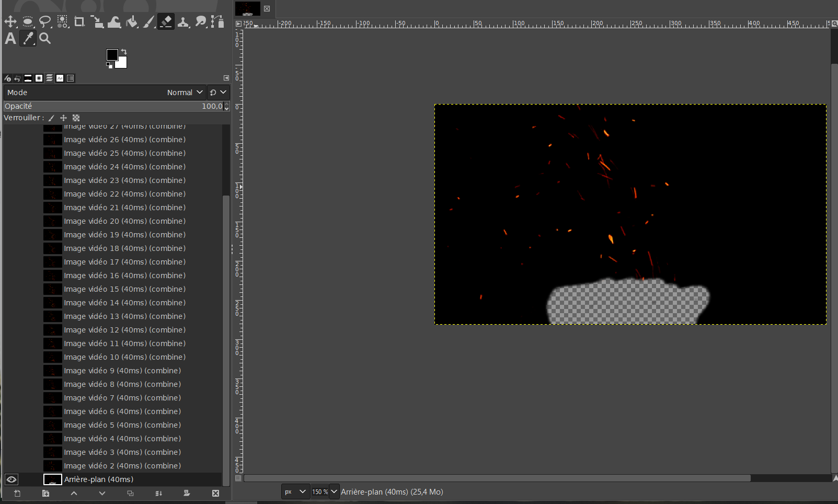Hide the Arrière-plan layer with eye icon
This screenshot has height=504, width=838.
coord(11,479)
